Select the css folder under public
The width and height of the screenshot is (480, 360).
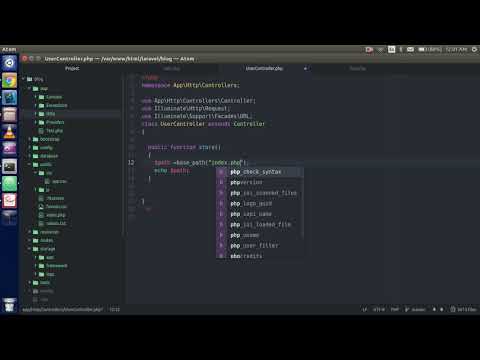(49, 173)
